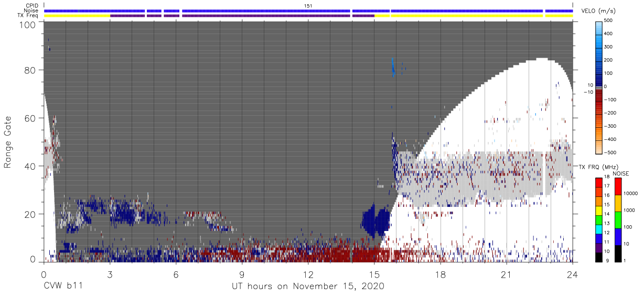The height and width of the screenshot is (297, 644).
Task: Click hour 12 on the time axis
Action: pyautogui.click(x=308, y=274)
